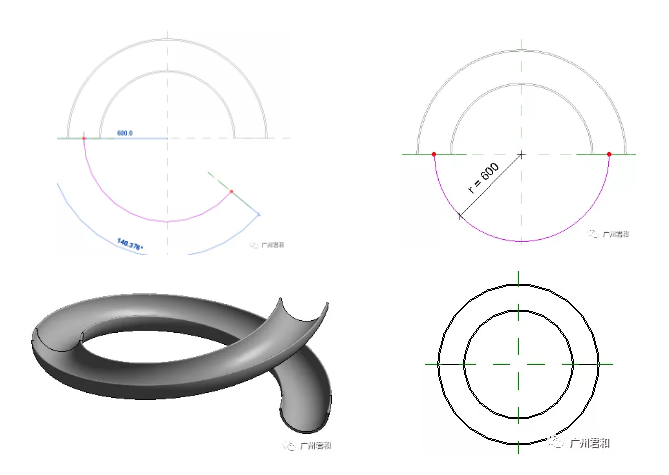Click the WeChat watermark icon in bottom-right drawing
The width and height of the screenshot is (669, 475).
[x=554, y=441]
